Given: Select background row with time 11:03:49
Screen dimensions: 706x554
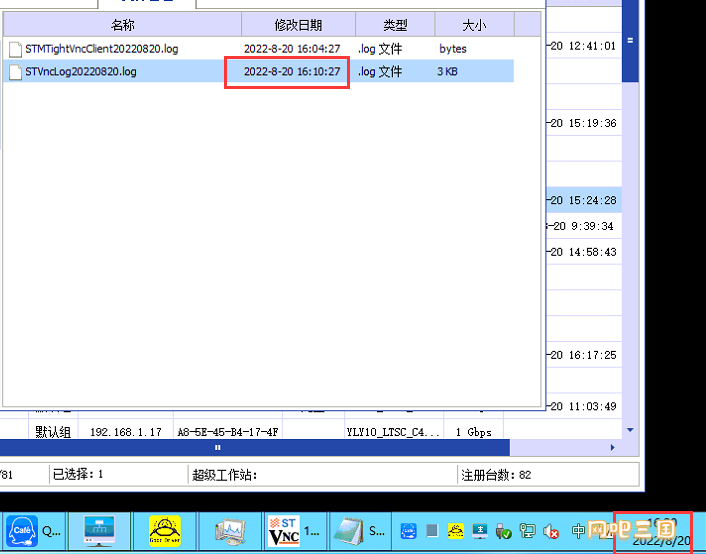Looking at the screenshot, I should [x=584, y=406].
